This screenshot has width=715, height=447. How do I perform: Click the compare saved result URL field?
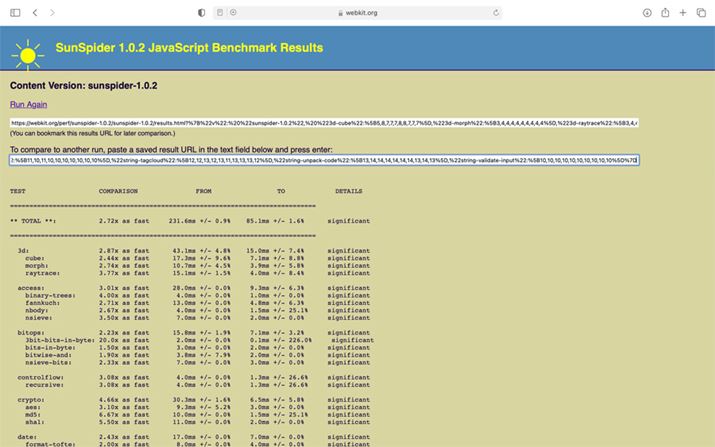(324, 160)
